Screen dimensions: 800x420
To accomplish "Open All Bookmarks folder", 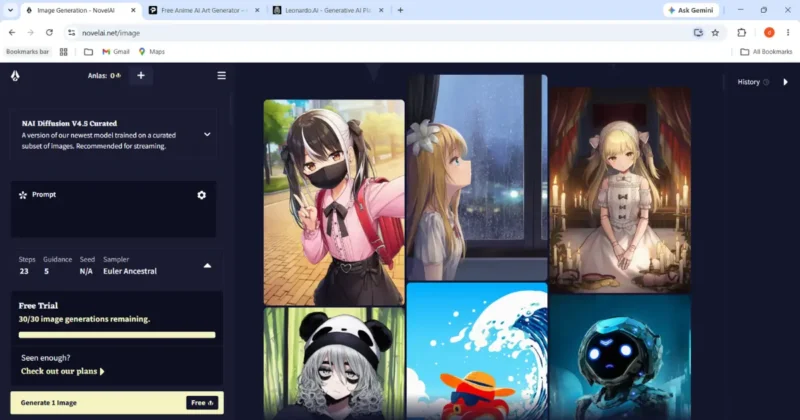I will 766,52.
